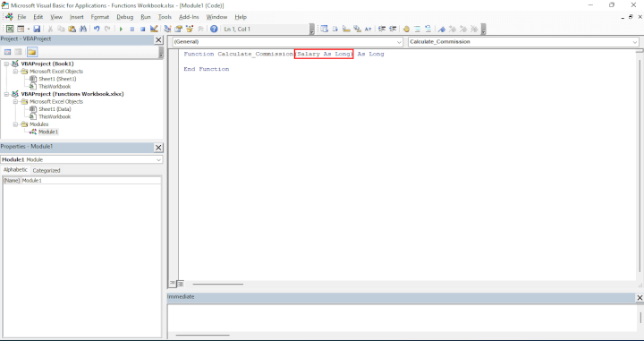Click the Toolbox icon

point(200,29)
